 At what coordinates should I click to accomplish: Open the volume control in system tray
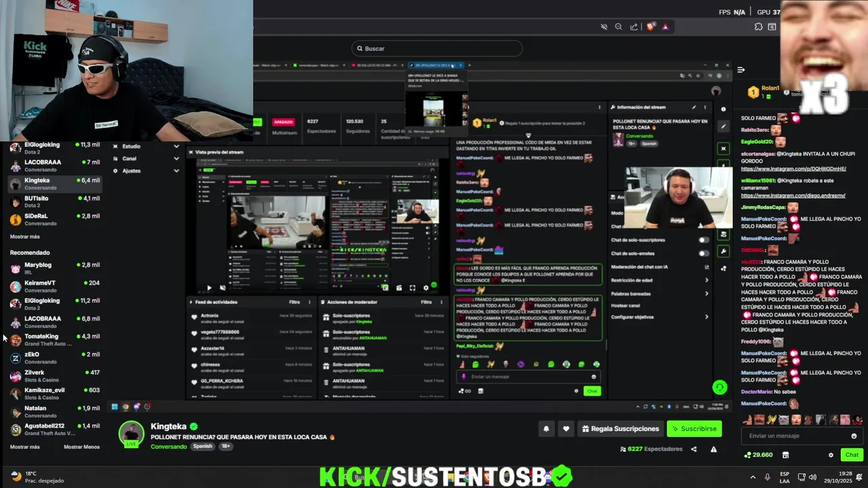(x=812, y=476)
